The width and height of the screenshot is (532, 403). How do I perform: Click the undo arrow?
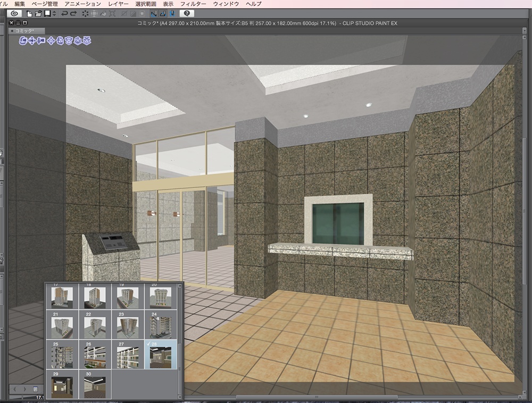click(64, 14)
